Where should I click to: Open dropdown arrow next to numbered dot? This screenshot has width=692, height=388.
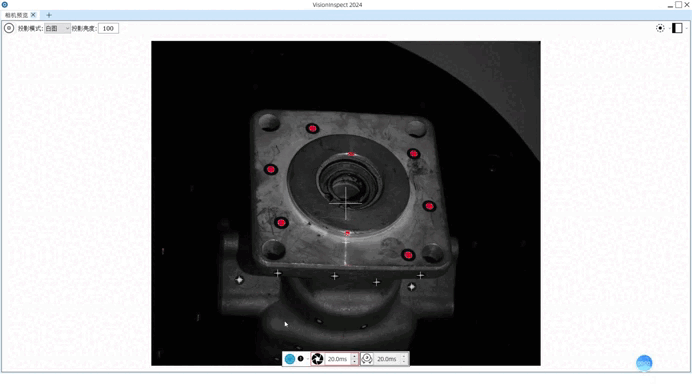(x=308, y=359)
